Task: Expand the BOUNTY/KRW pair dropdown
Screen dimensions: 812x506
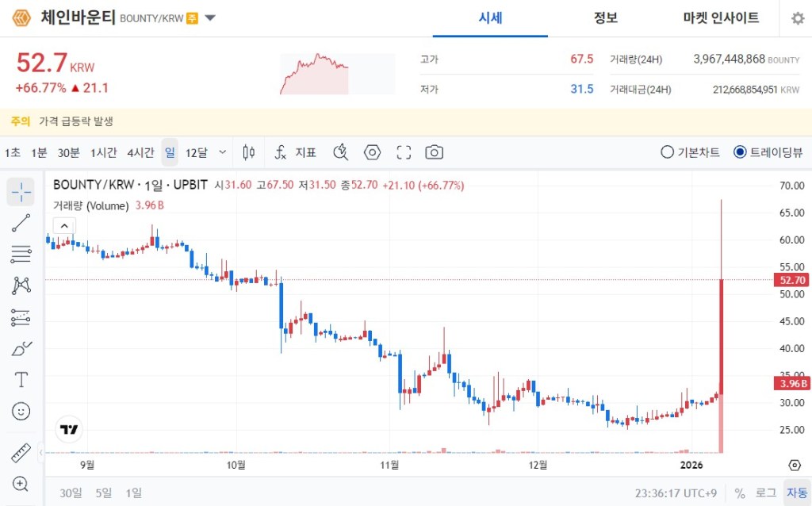Action: click(x=209, y=17)
